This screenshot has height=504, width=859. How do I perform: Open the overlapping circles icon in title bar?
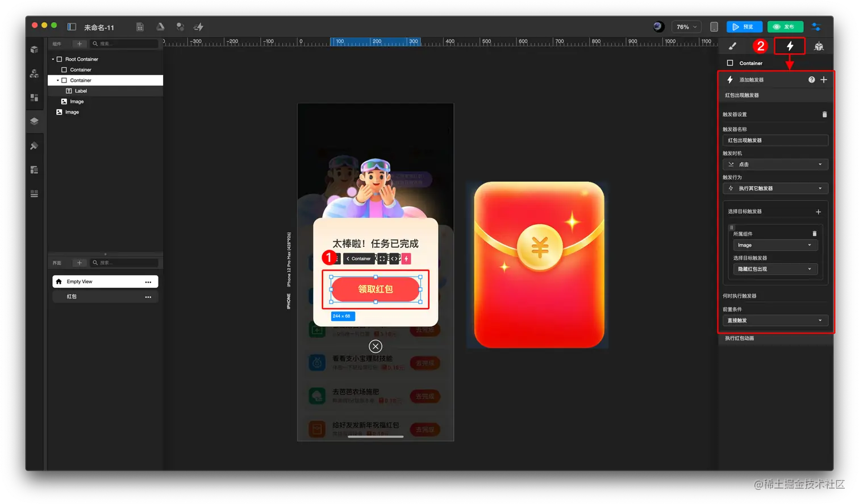[180, 27]
